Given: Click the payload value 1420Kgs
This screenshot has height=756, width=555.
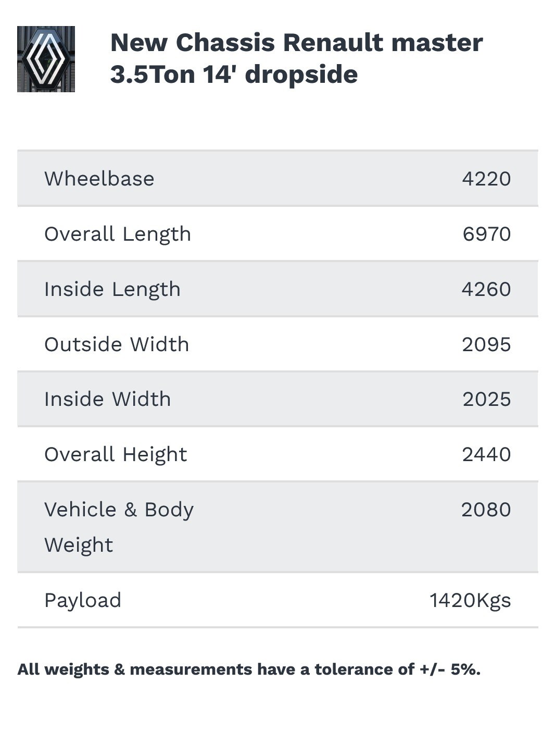Looking at the screenshot, I should (470, 600).
